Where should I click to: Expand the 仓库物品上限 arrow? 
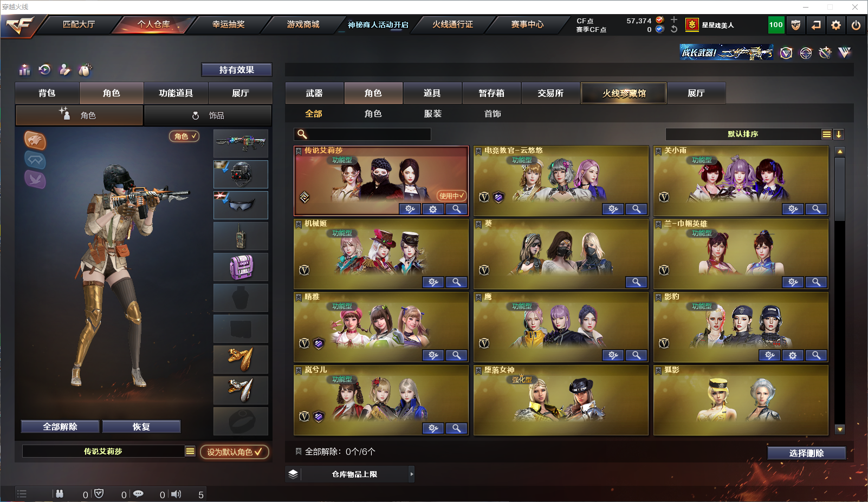tap(412, 474)
